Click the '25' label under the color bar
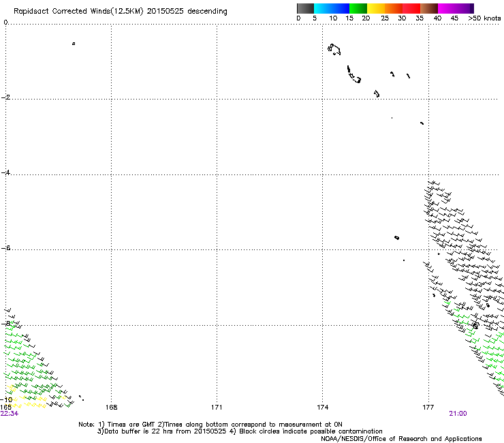This screenshot has width=504, height=443. 385,18
